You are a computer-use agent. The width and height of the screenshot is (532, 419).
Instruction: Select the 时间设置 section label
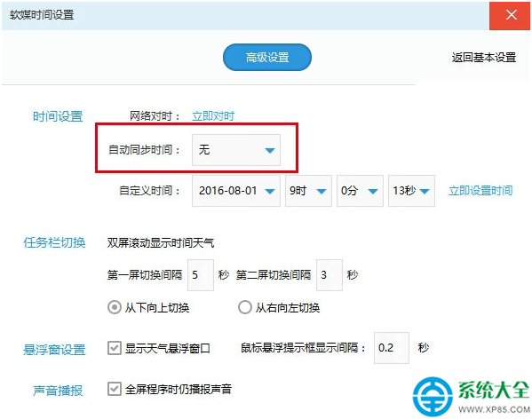(58, 116)
